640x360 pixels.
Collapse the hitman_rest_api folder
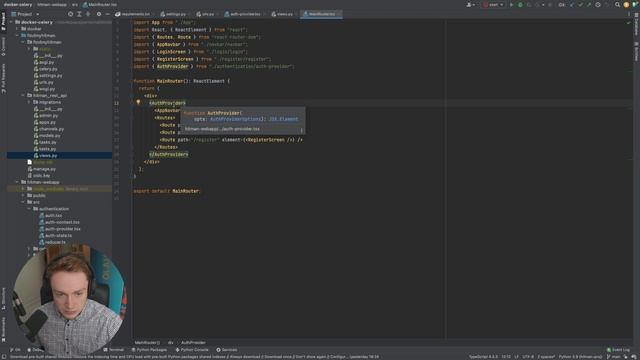[x=23, y=96]
